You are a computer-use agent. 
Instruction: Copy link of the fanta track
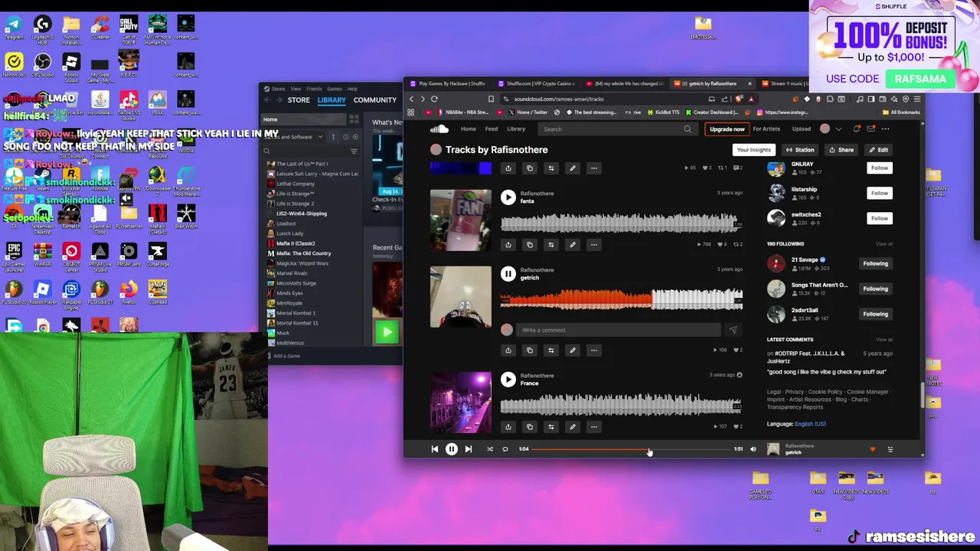pyautogui.click(x=529, y=245)
